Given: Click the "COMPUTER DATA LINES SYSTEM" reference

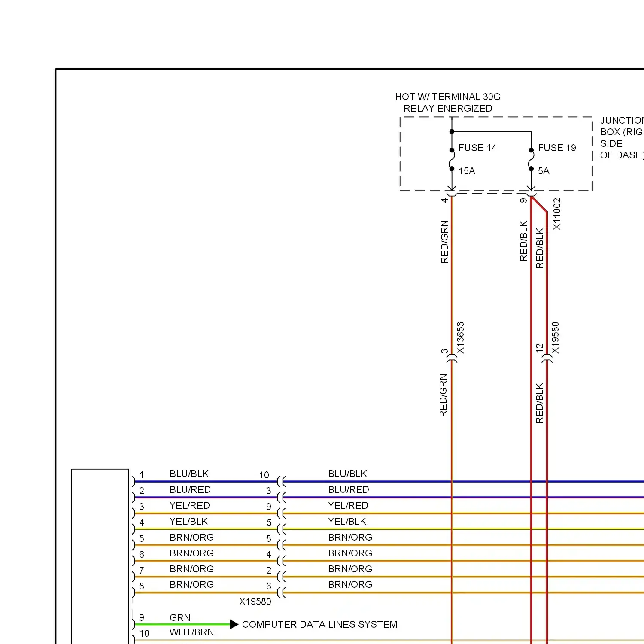Looking at the screenshot, I should tap(319, 624).
